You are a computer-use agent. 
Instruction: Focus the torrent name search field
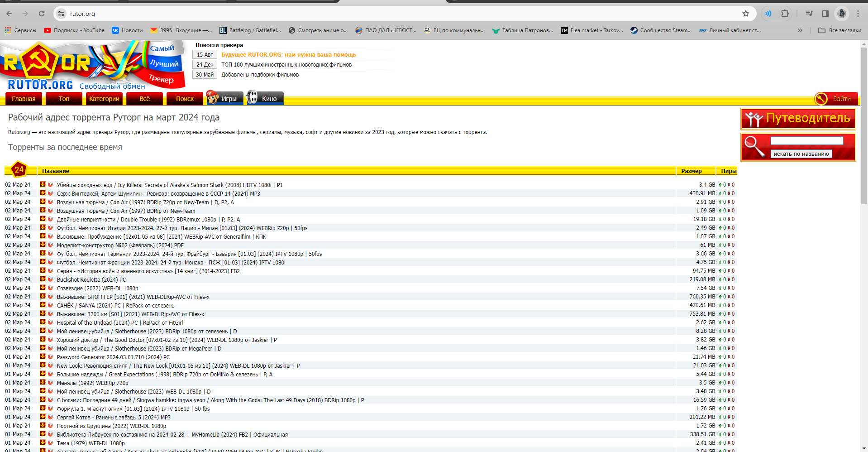point(807,141)
